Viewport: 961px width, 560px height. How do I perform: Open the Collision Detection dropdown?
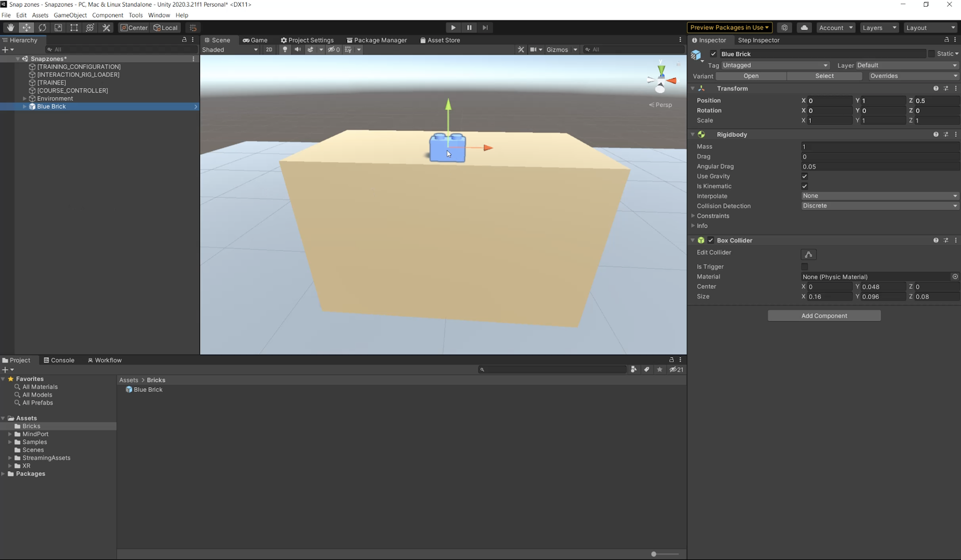click(879, 206)
